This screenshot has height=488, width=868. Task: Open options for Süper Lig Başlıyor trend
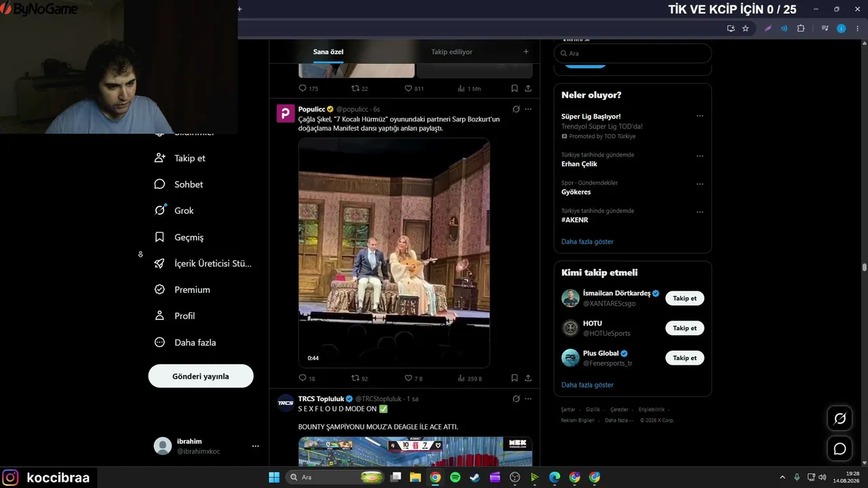(700, 116)
